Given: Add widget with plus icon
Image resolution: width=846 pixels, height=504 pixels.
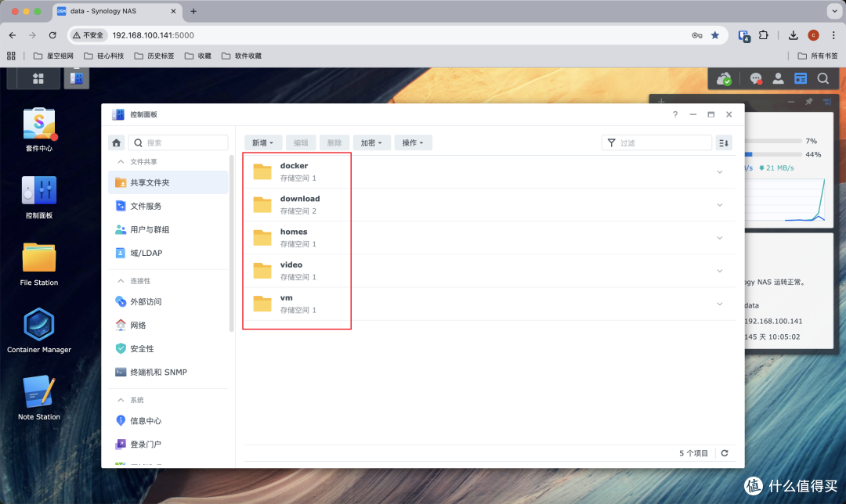Looking at the screenshot, I should click(x=661, y=101).
